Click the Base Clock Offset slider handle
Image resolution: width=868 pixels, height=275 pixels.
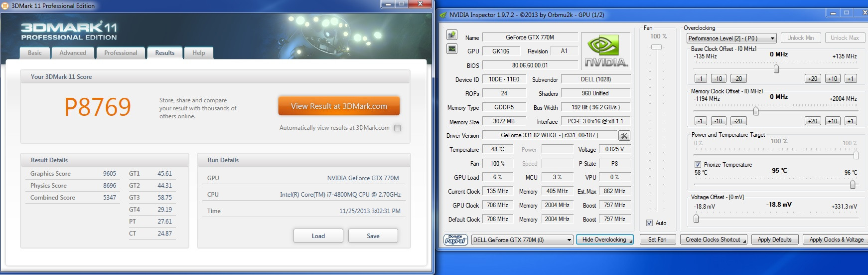[x=776, y=68]
